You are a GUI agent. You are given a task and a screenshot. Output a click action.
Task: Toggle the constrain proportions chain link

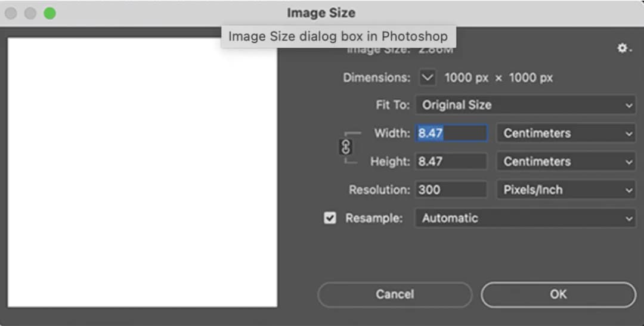tap(345, 147)
